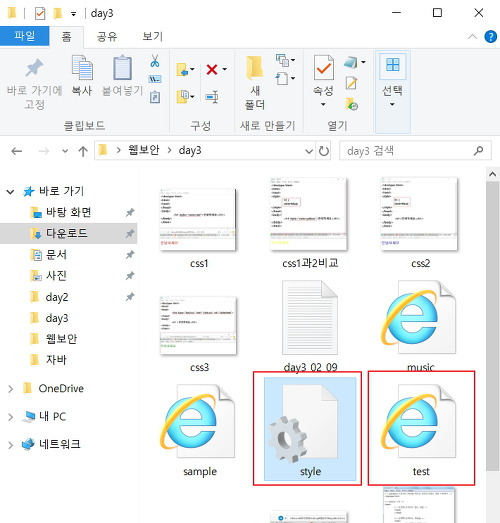
Task: Select the test HTML file
Action: pos(420,430)
